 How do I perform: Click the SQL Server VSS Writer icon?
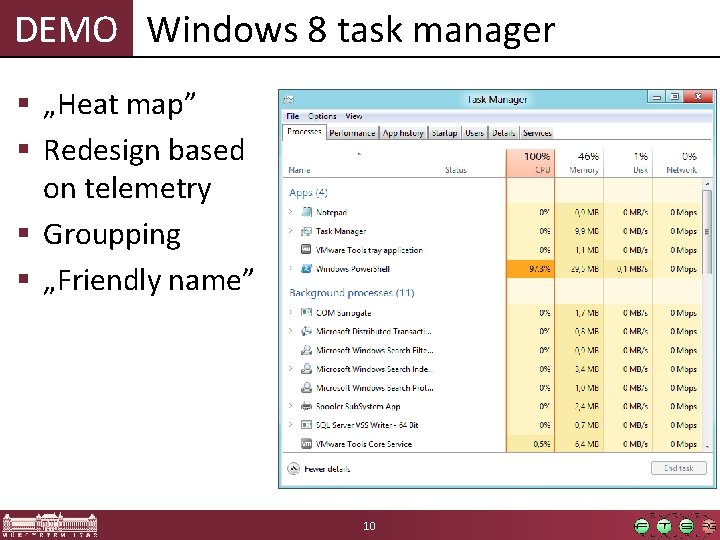pyautogui.click(x=306, y=425)
